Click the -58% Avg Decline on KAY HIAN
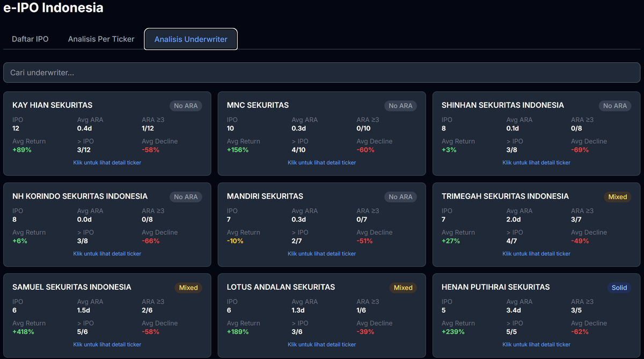Viewport: 644px width, 359px height. 151,150
